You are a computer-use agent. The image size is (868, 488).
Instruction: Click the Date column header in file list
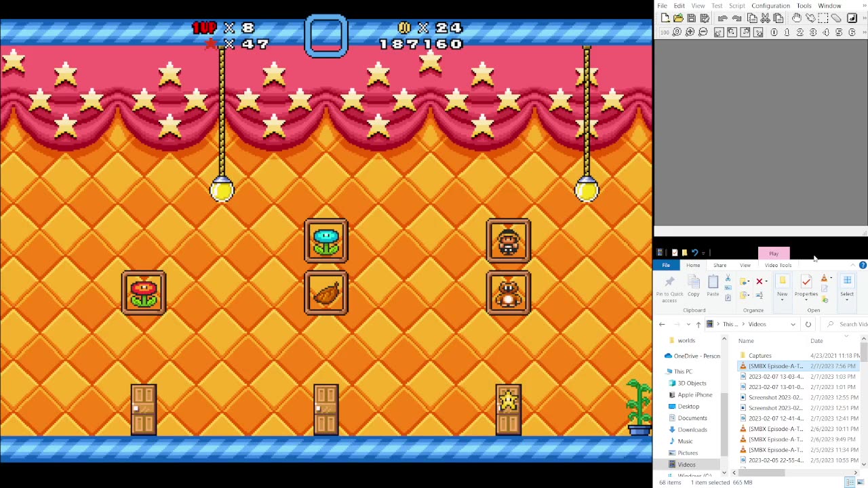point(816,341)
